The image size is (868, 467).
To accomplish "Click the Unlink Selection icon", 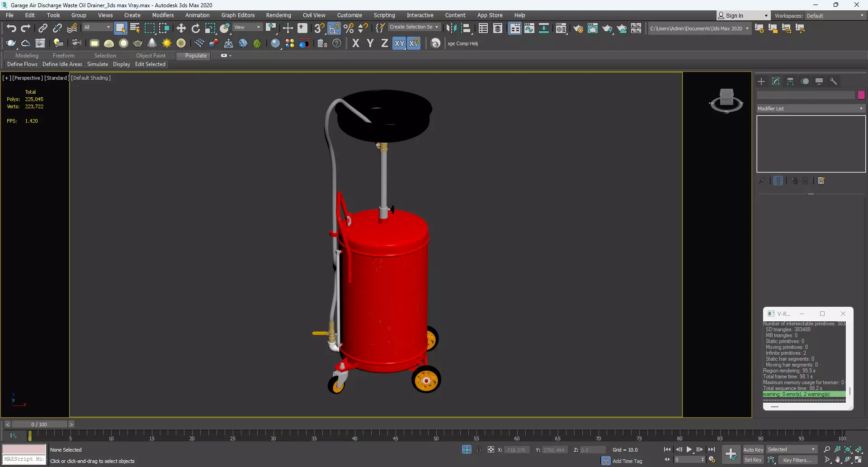I will (57, 29).
